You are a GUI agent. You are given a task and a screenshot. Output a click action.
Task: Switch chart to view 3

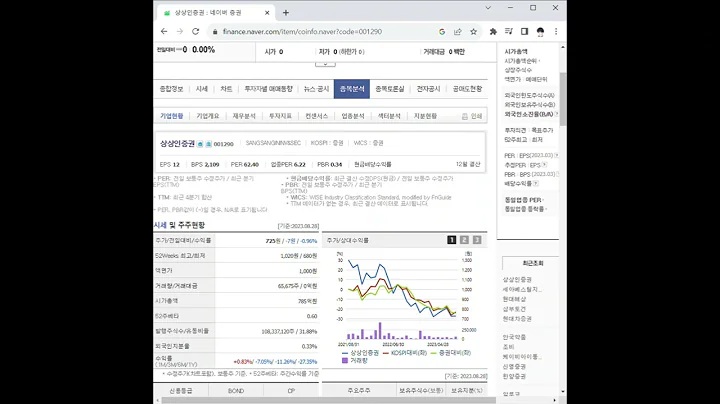tap(477, 240)
